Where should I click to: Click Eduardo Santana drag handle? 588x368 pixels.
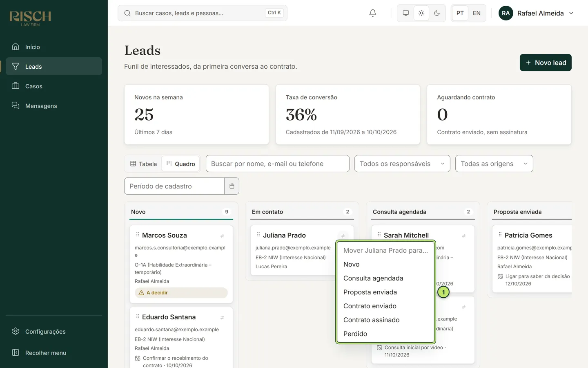[137, 316]
